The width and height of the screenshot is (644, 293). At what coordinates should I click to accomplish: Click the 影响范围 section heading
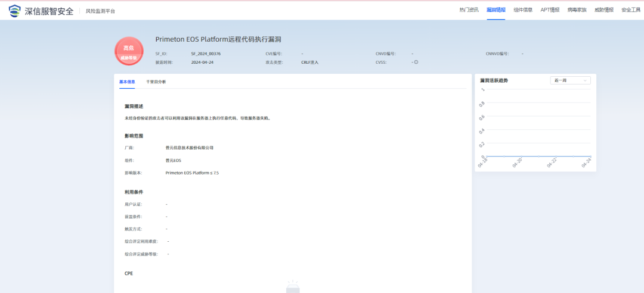pos(134,136)
